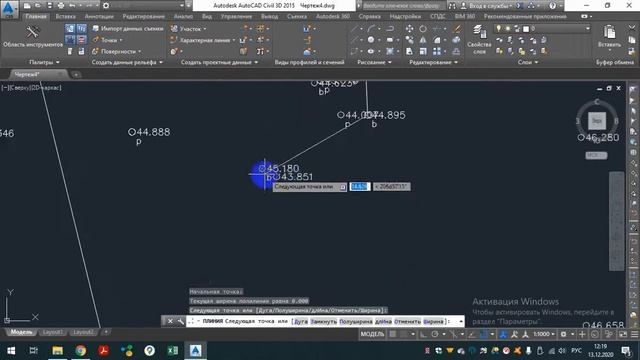Toggle polar tracking in the status bar
640x360 pixels.
click(x=435, y=334)
